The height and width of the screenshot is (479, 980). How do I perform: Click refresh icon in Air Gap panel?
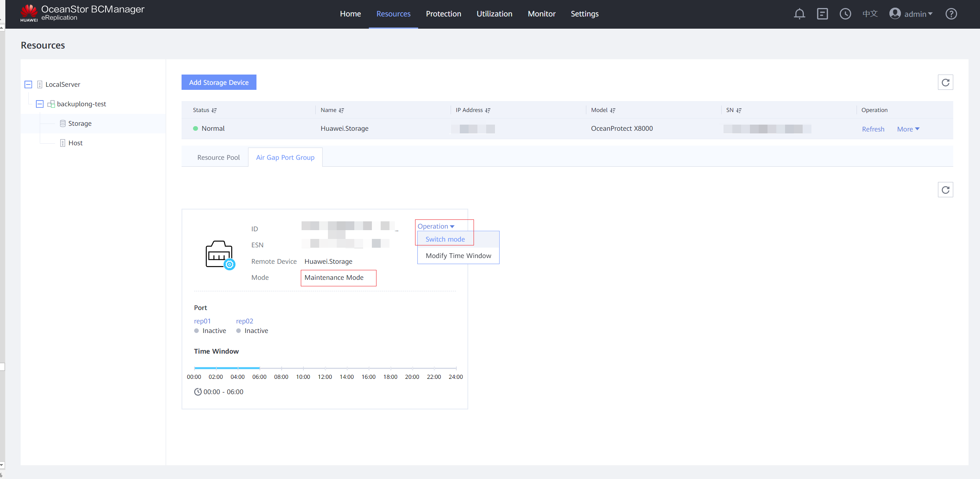click(x=945, y=190)
